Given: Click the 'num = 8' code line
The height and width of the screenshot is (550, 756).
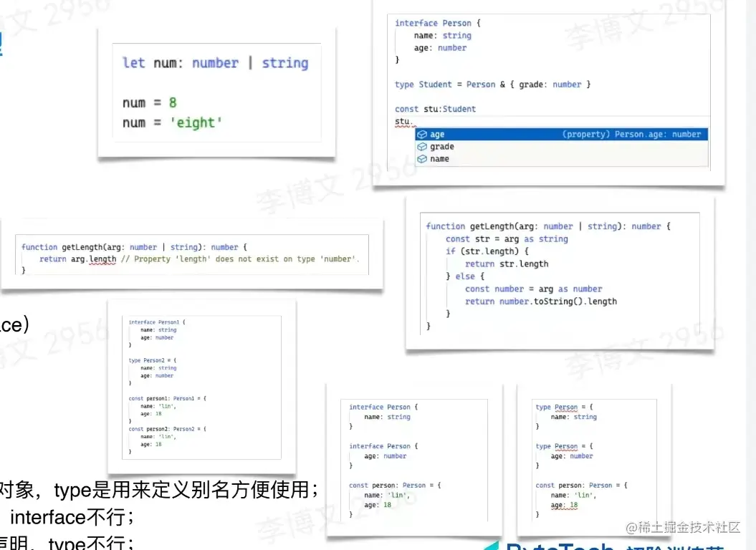Looking at the screenshot, I should [150, 102].
